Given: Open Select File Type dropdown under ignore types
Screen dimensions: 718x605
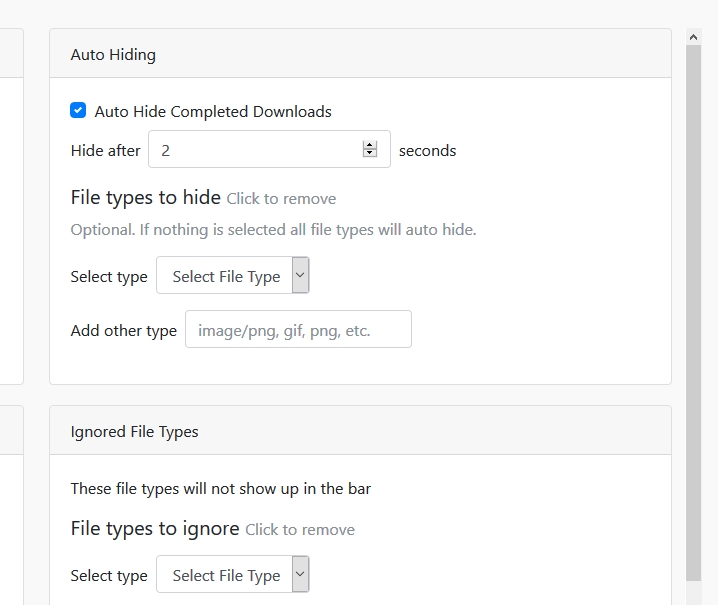Looking at the screenshot, I should (225, 575).
